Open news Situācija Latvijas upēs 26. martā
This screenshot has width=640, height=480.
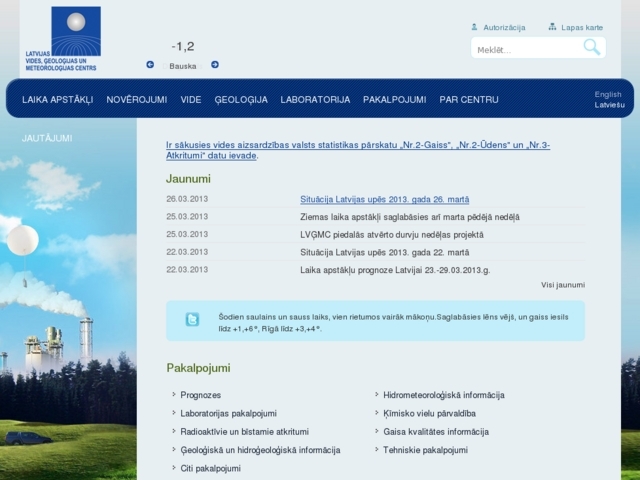[384, 199]
